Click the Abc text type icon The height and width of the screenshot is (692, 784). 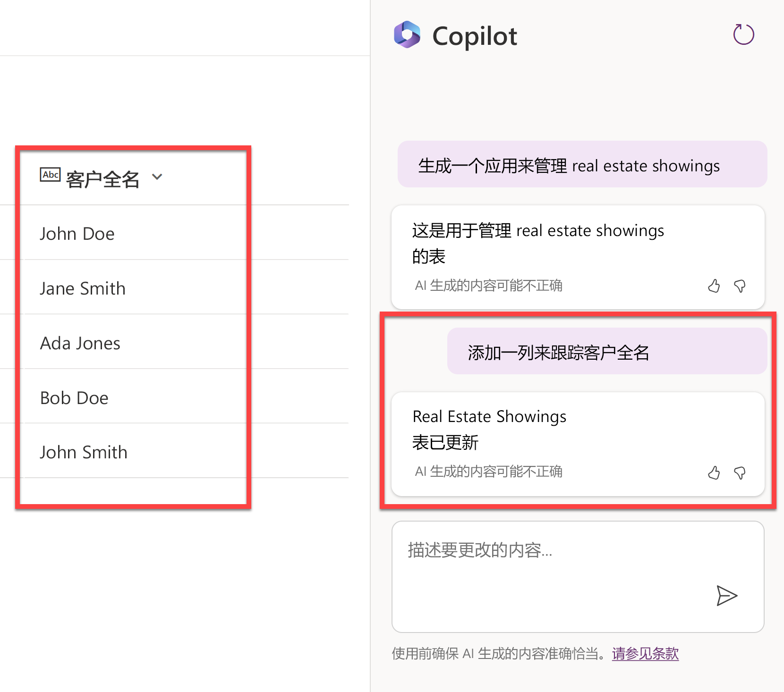click(x=50, y=175)
